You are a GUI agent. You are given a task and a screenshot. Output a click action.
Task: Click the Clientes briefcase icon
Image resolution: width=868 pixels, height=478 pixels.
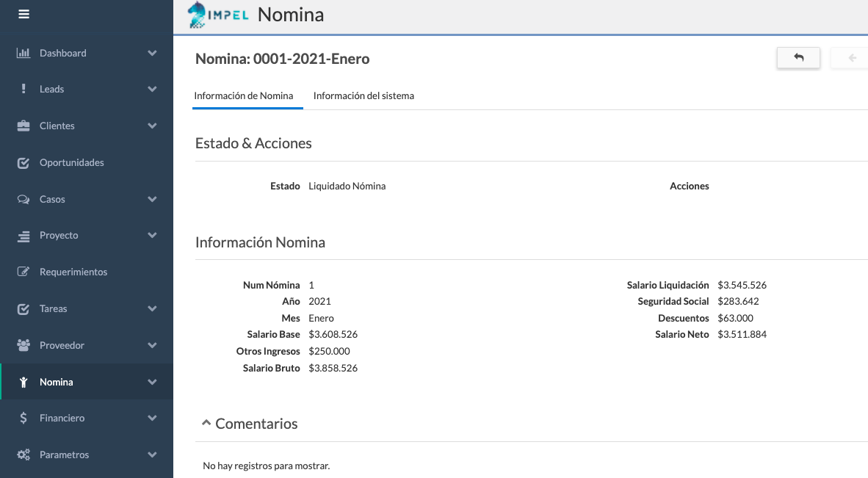tap(23, 126)
